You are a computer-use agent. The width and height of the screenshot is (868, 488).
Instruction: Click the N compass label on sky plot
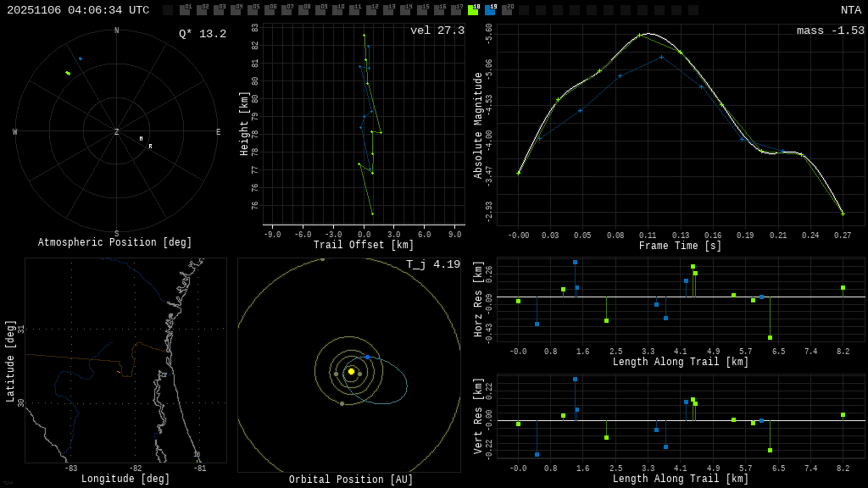pyautogui.click(x=117, y=31)
